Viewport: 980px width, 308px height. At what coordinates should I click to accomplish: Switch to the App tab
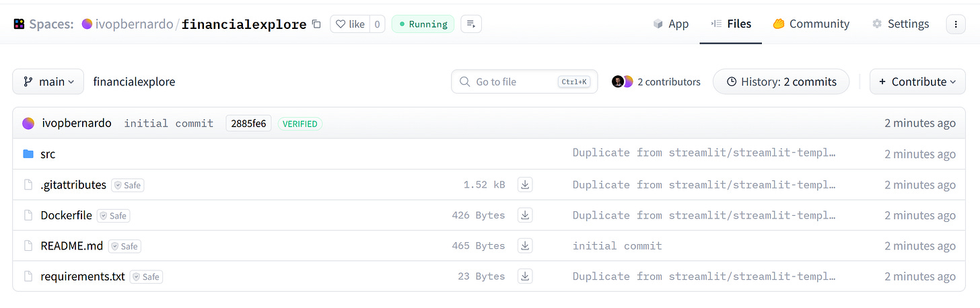pyautogui.click(x=671, y=24)
